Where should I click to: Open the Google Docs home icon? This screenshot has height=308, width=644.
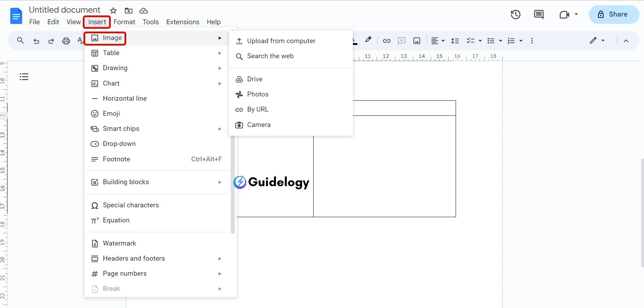tap(16, 16)
